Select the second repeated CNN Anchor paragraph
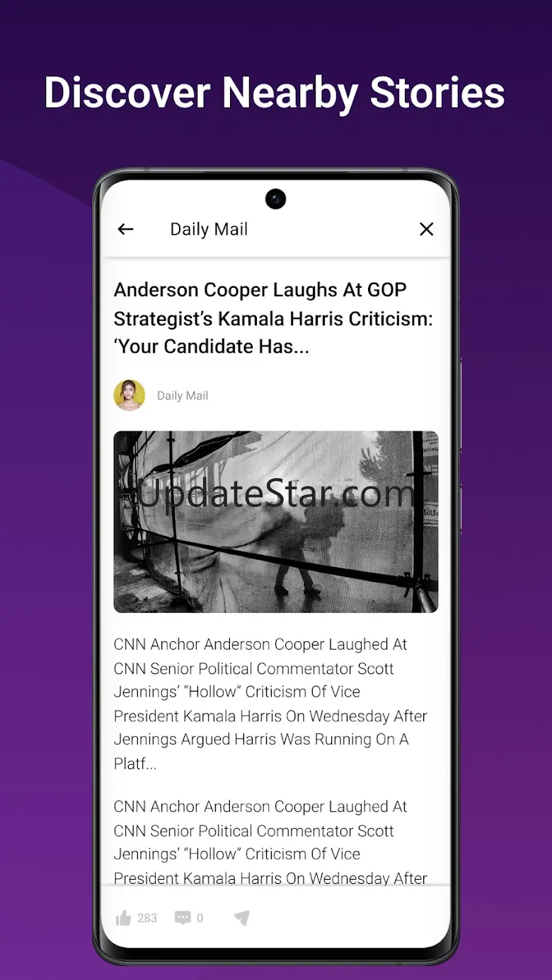The image size is (552, 980). click(x=271, y=842)
